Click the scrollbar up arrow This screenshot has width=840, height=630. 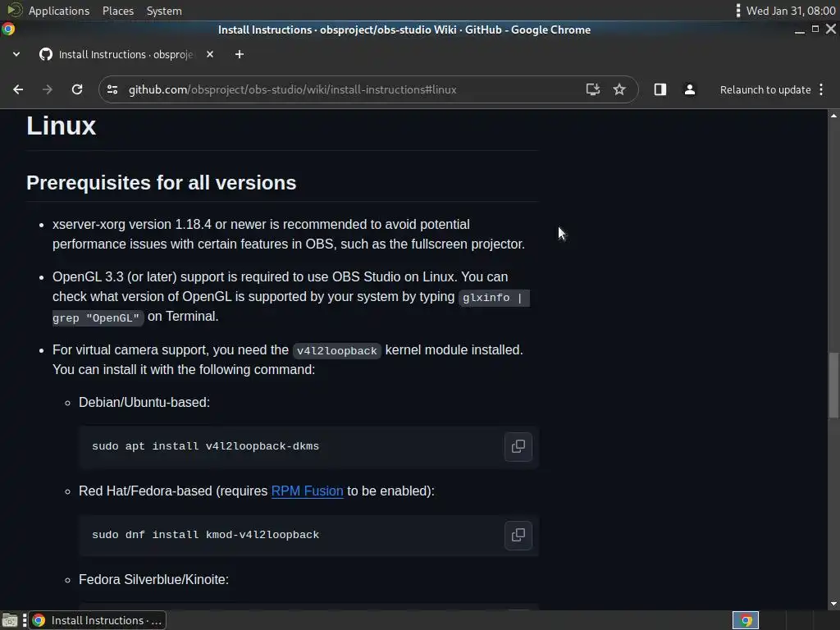[833, 115]
